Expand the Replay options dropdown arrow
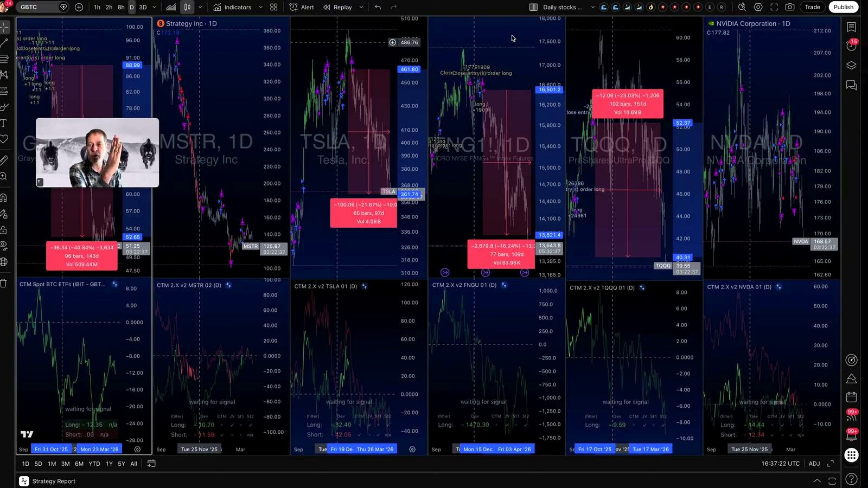 coord(361,7)
